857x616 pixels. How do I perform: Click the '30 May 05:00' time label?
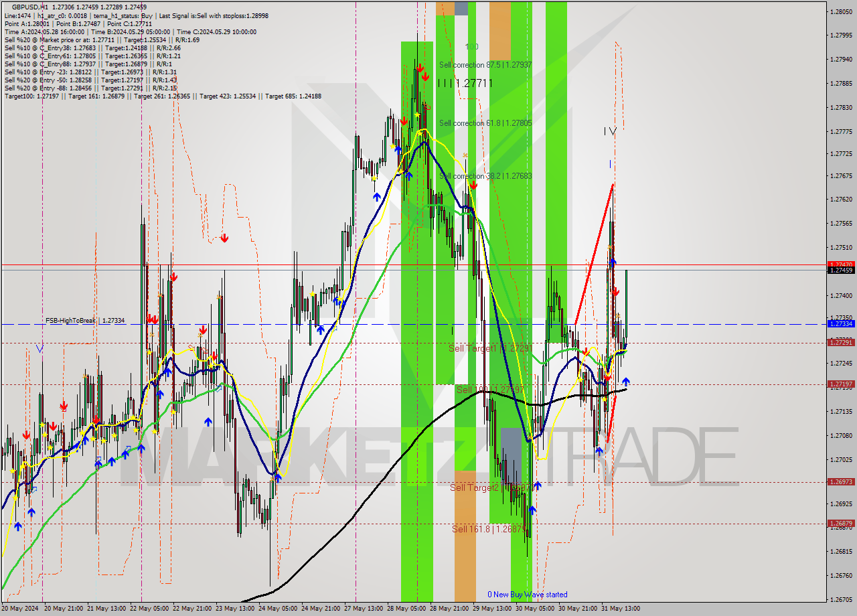point(534,609)
